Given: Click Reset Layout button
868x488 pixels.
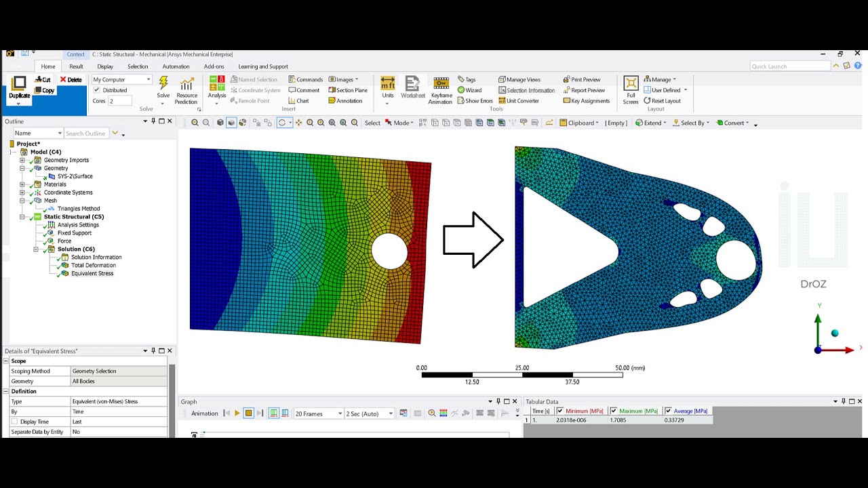Looking at the screenshot, I should click(x=662, y=101).
